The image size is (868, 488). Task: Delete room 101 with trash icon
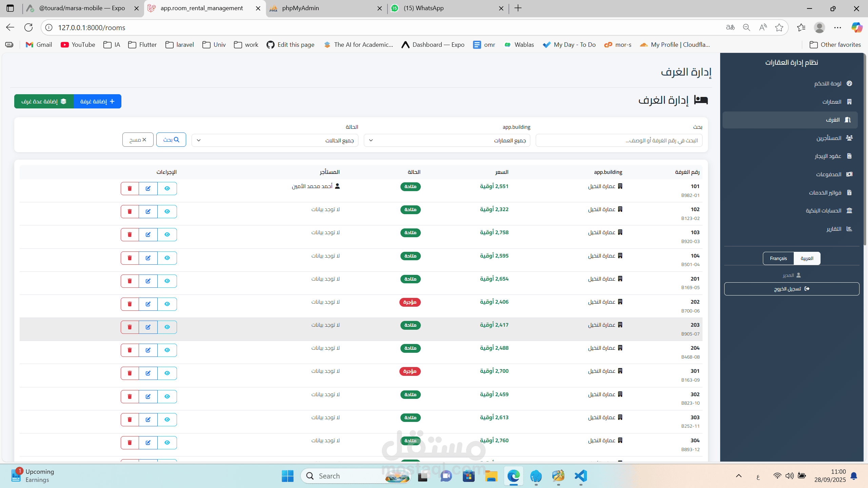[130, 188]
